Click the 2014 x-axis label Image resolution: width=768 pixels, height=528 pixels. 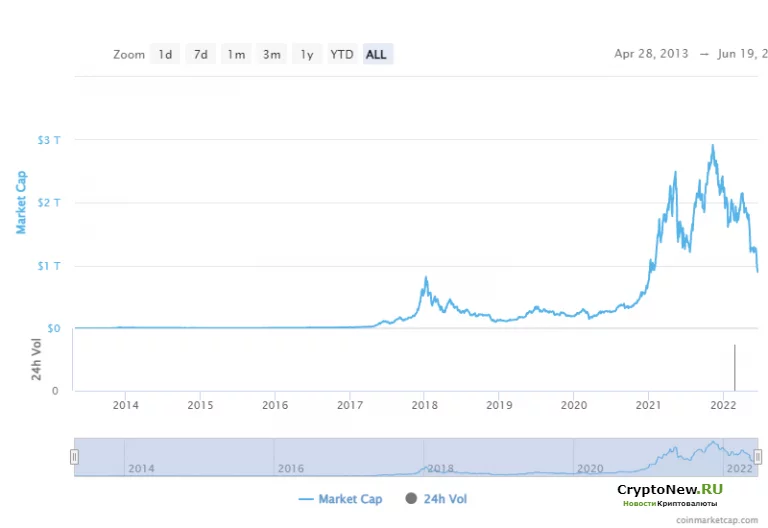coord(125,405)
